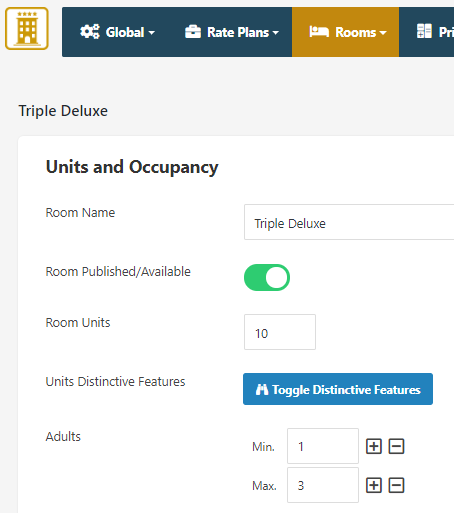Toggle the Room Published/Available switch
454x513 pixels.
(267, 278)
